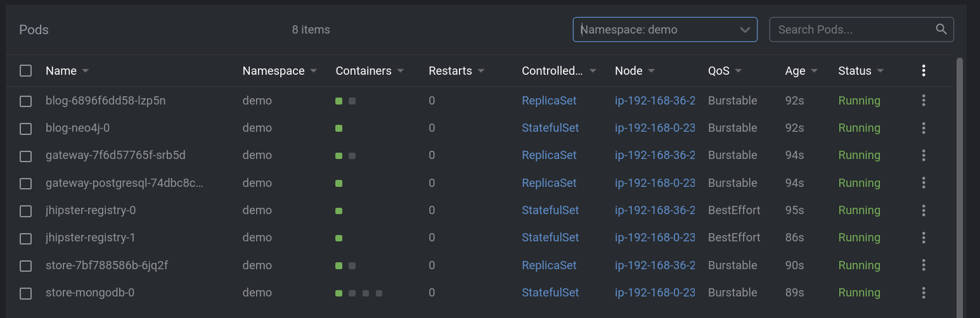Click the last gray container square of store-mongodb-0
The image size is (980, 318).
379,293
